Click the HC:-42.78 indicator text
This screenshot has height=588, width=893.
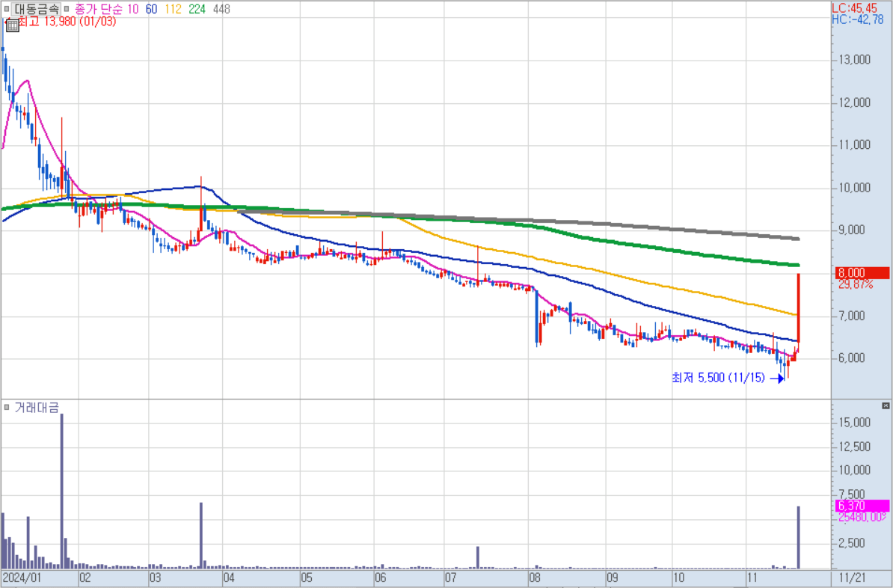point(858,19)
